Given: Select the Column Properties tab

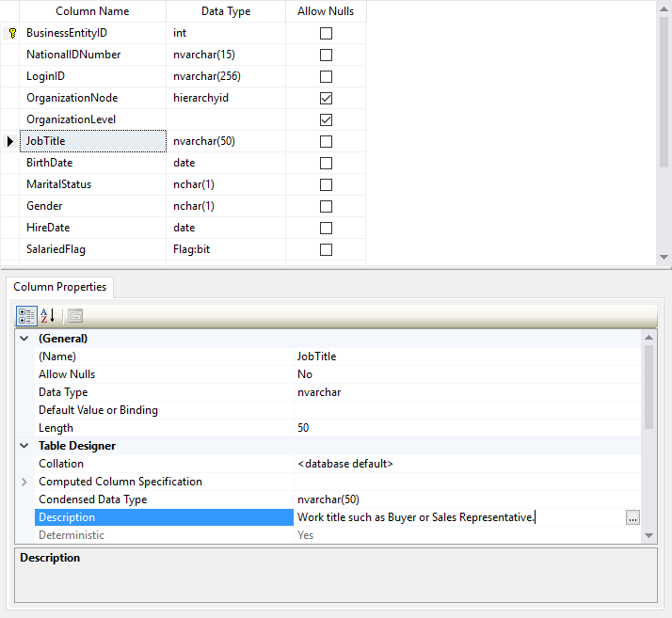Looking at the screenshot, I should coord(59,287).
